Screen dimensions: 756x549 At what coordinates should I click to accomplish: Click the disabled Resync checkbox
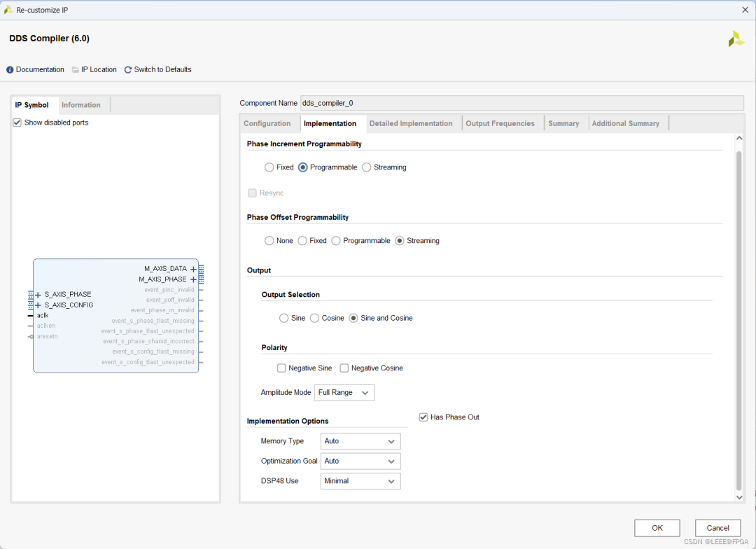point(252,193)
